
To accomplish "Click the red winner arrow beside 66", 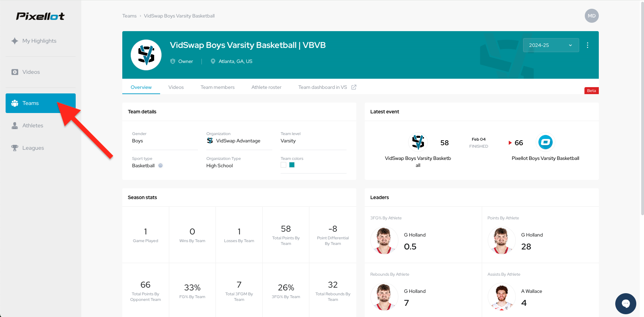I will pos(510,143).
